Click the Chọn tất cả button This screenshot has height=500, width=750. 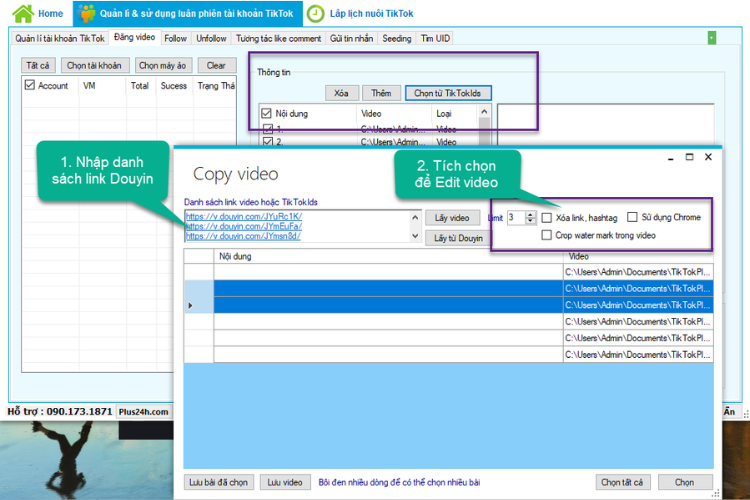tap(622, 482)
